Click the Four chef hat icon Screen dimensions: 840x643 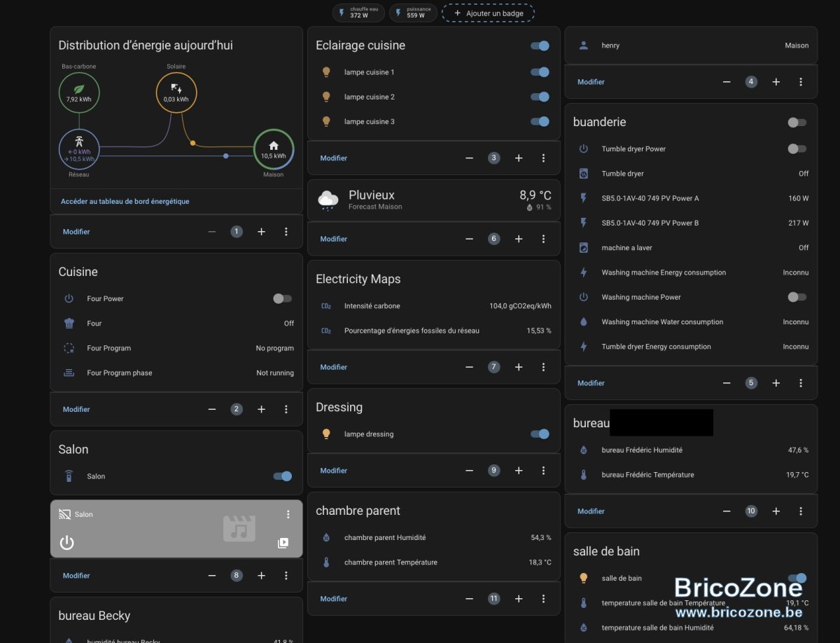pos(69,324)
